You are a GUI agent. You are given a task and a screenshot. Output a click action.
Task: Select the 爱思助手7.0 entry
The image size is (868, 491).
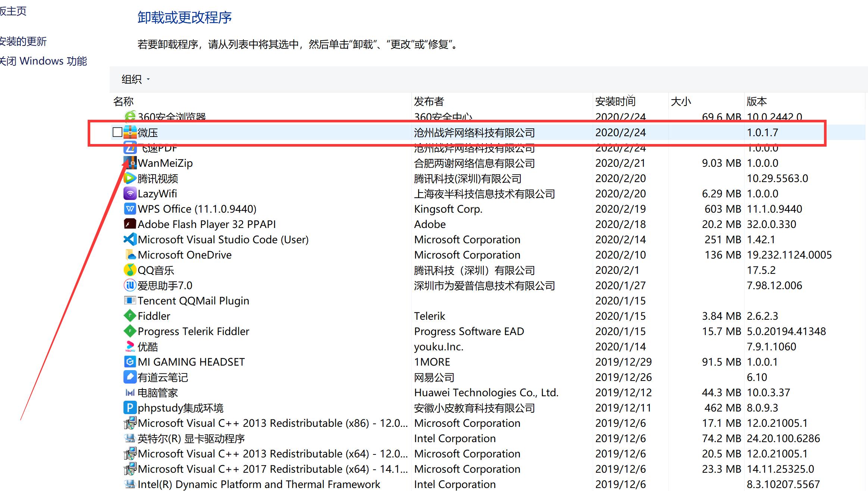[x=165, y=285]
